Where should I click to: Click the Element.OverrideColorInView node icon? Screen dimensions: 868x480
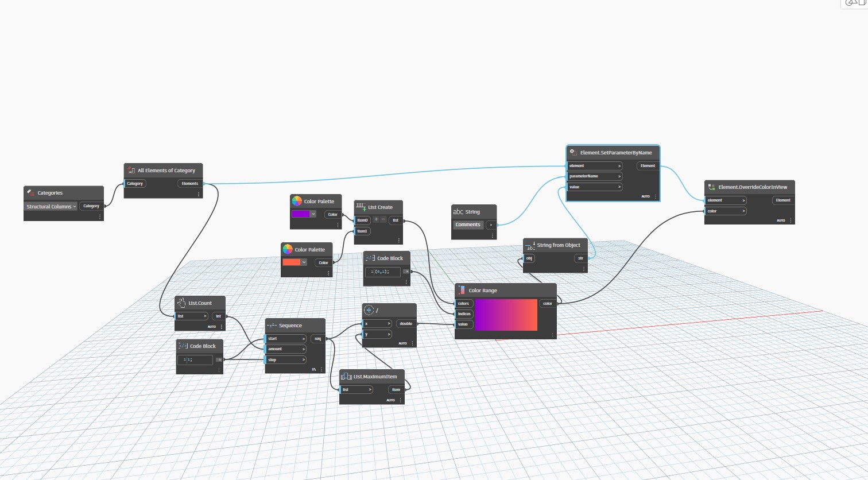tap(711, 187)
